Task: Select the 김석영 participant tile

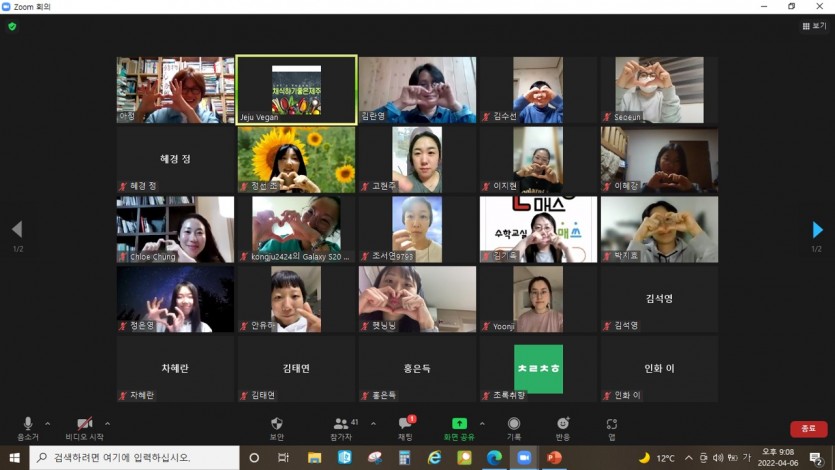Action: [x=659, y=299]
